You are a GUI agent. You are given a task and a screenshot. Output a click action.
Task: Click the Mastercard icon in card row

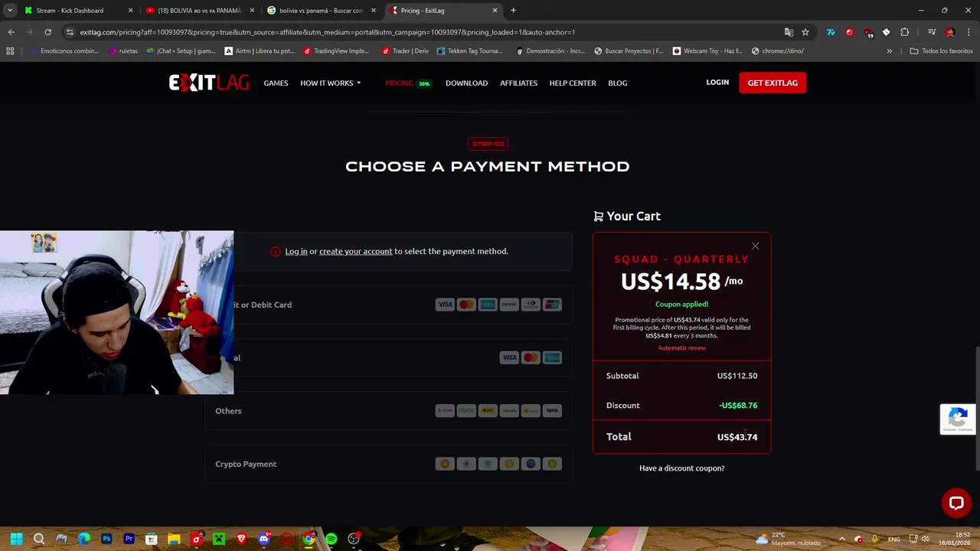pos(466,305)
